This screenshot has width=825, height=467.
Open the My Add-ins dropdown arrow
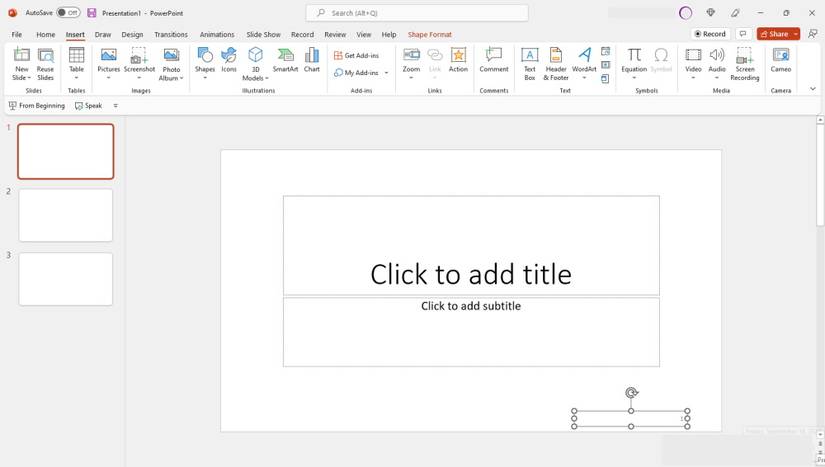point(387,73)
